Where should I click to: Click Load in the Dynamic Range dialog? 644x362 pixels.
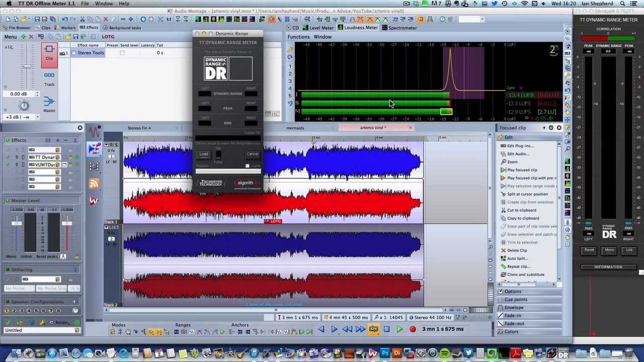point(204,154)
